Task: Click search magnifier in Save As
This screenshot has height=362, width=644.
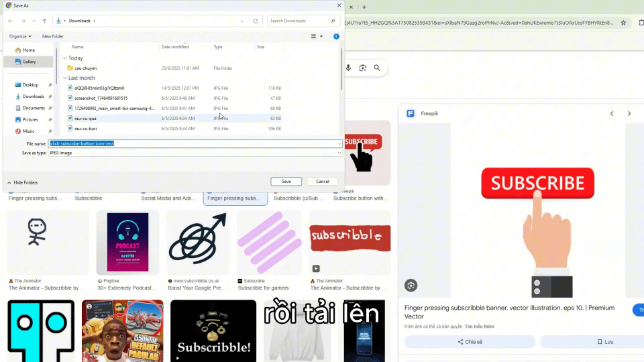Action: point(333,21)
